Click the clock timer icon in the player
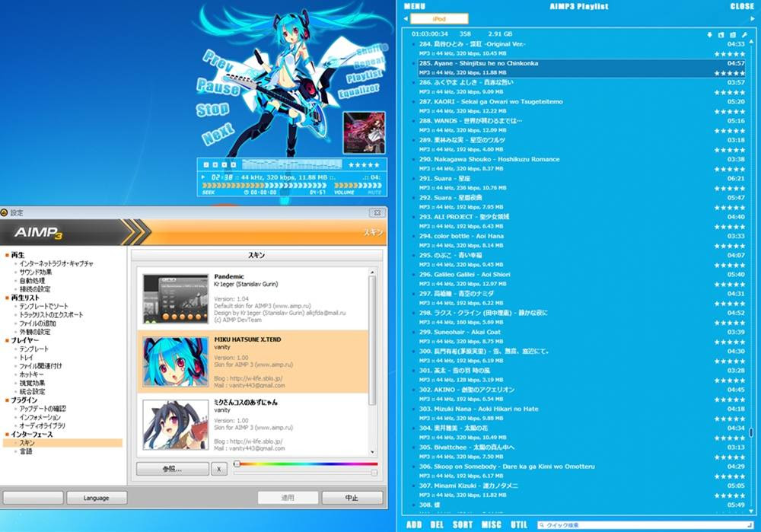 click(x=246, y=193)
